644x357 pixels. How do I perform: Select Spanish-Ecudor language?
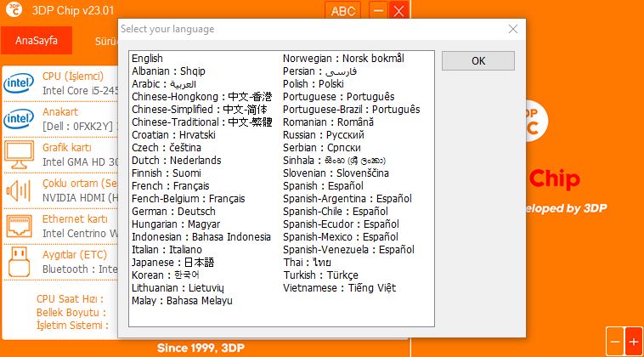point(341,224)
